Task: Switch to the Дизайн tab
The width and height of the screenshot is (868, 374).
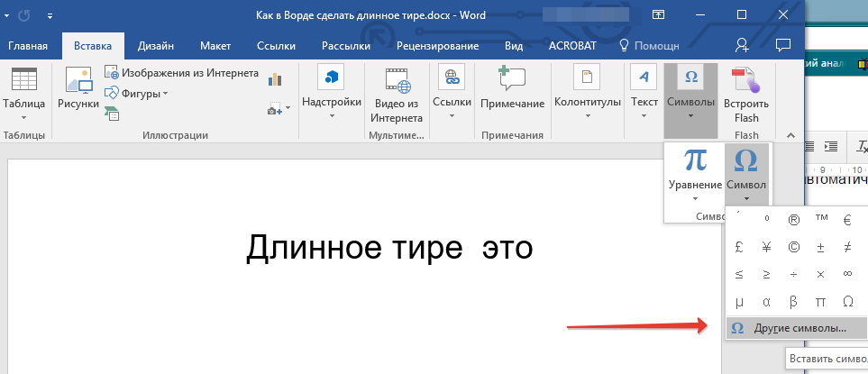Action: click(x=156, y=45)
